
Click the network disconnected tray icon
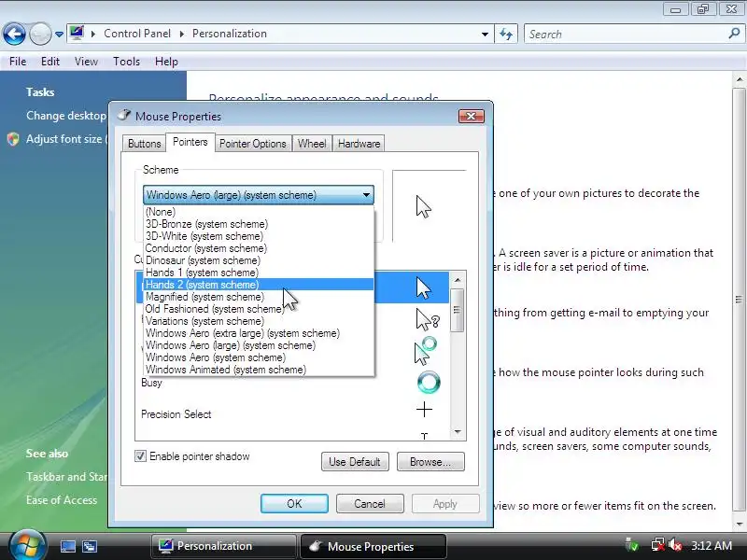point(657,545)
